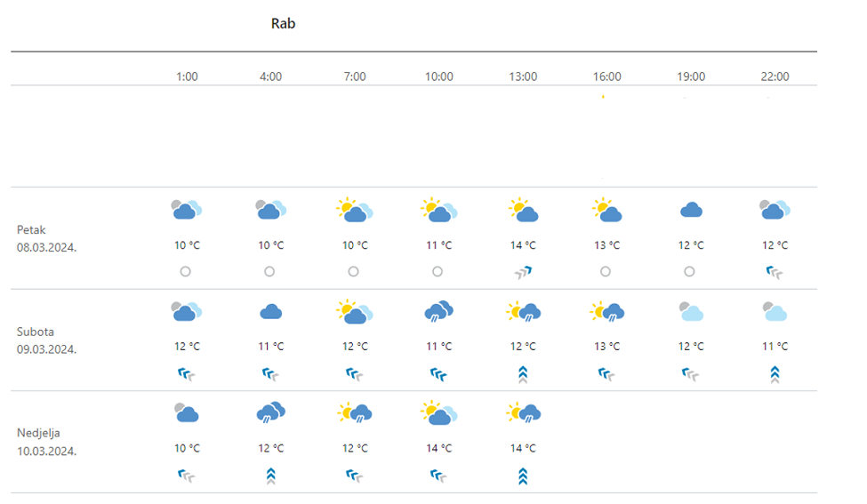This screenshot has height=504, width=867.
Task: Select the sun and cloud icon at Nedjelja 10:00
Action: point(438,412)
